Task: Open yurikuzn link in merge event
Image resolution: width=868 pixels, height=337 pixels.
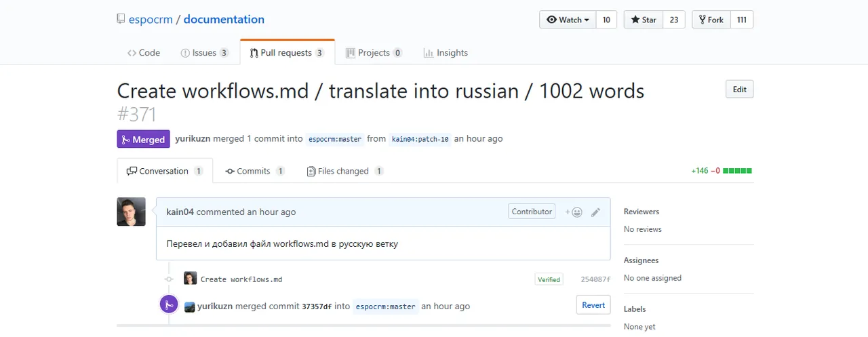Action: pos(215,306)
